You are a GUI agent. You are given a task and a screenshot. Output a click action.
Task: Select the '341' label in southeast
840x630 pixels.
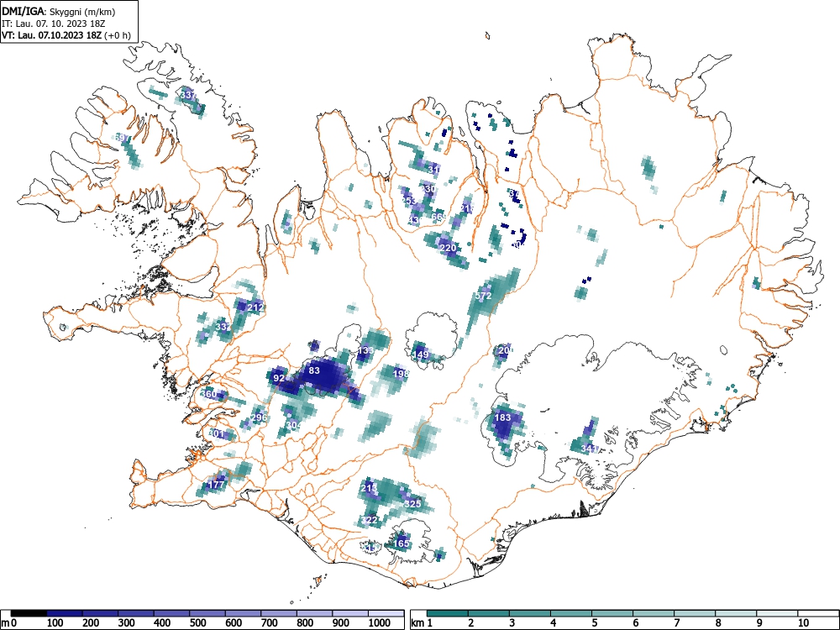[590, 449]
